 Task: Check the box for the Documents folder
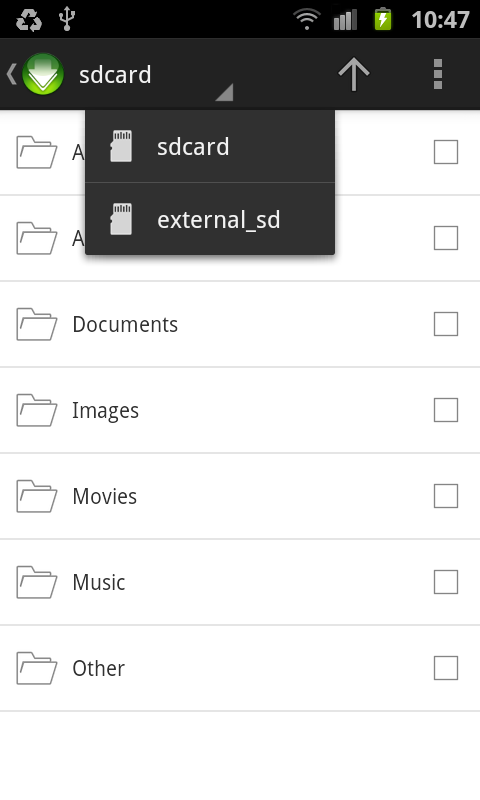(446, 324)
